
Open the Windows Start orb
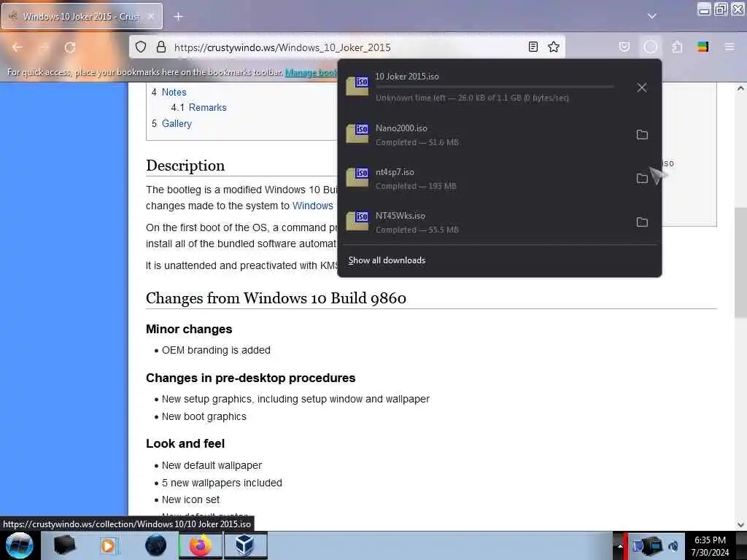point(20,545)
